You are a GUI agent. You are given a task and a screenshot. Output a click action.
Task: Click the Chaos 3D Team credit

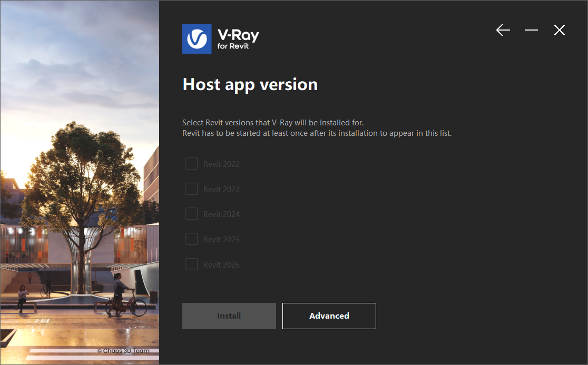123,350
